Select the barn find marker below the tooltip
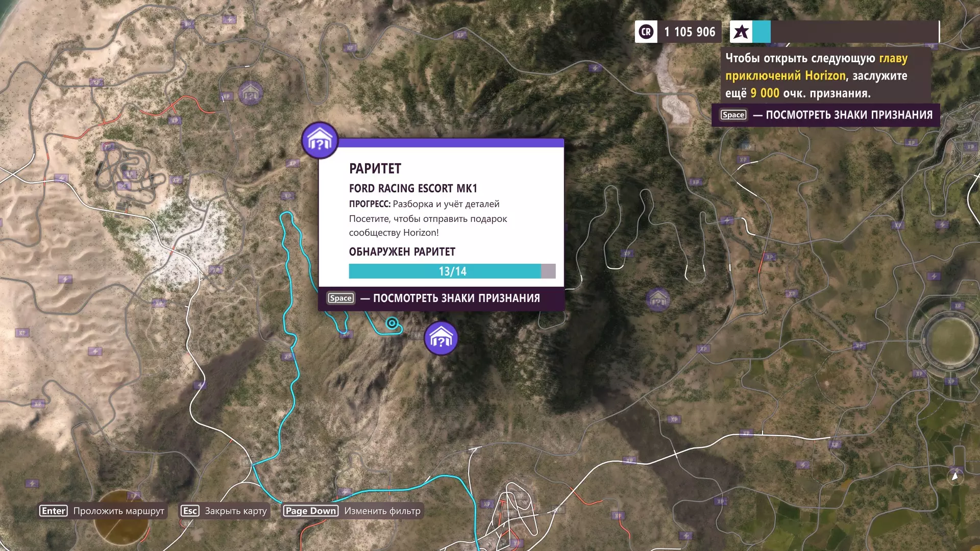980x551 pixels. (441, 338)
